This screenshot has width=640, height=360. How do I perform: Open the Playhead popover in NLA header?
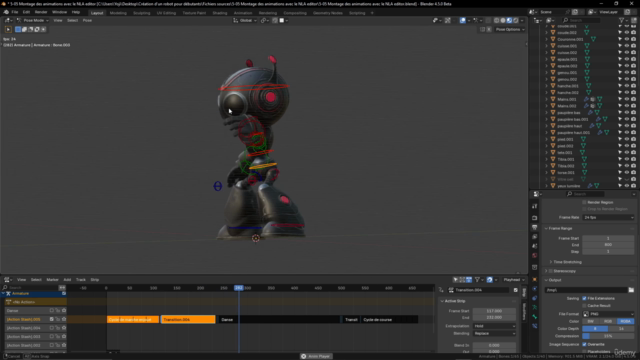[513, 280]
